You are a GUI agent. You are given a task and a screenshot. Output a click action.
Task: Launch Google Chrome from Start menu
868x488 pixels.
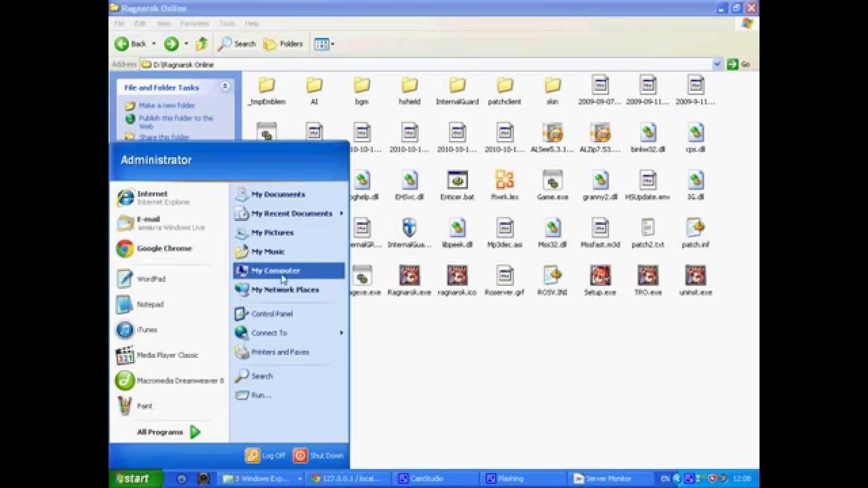(x=155, y=249)
